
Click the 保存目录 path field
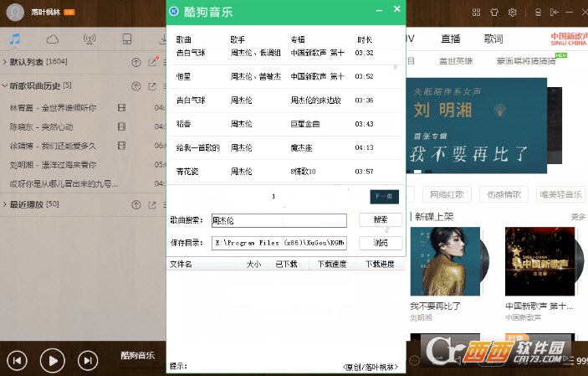pos(279,243)
